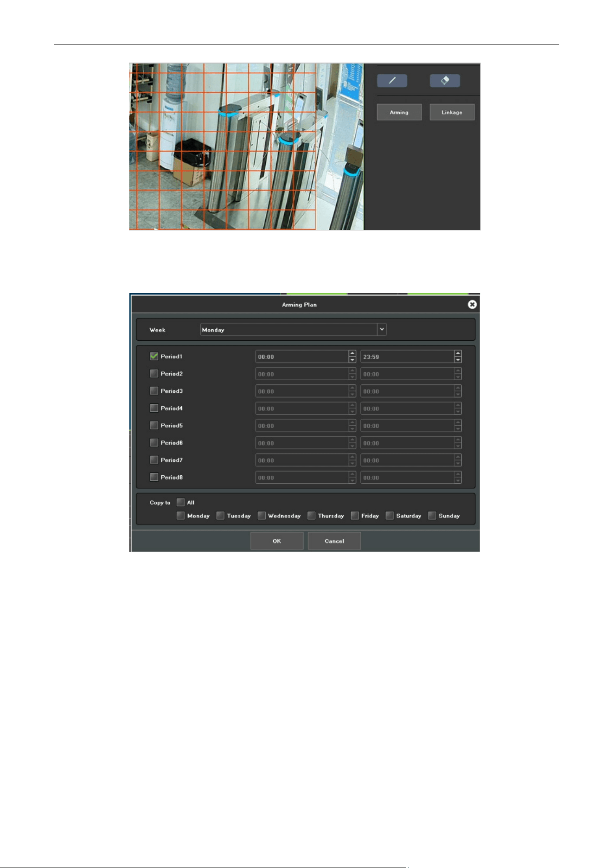This screenshot has height=868, width=614.
Task: Check the Saturday copy checkbox
Action: [390, 516]
